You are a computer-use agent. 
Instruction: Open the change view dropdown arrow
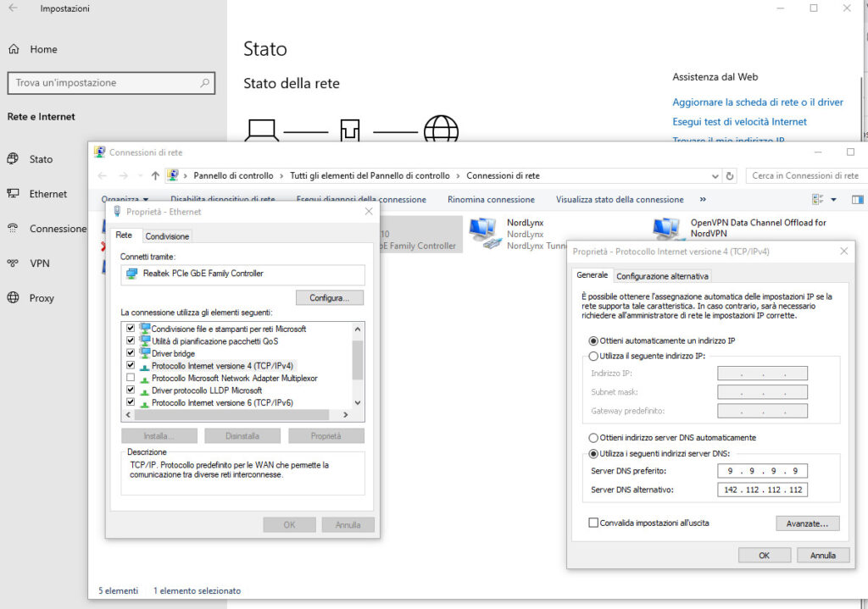coord(833,200)
